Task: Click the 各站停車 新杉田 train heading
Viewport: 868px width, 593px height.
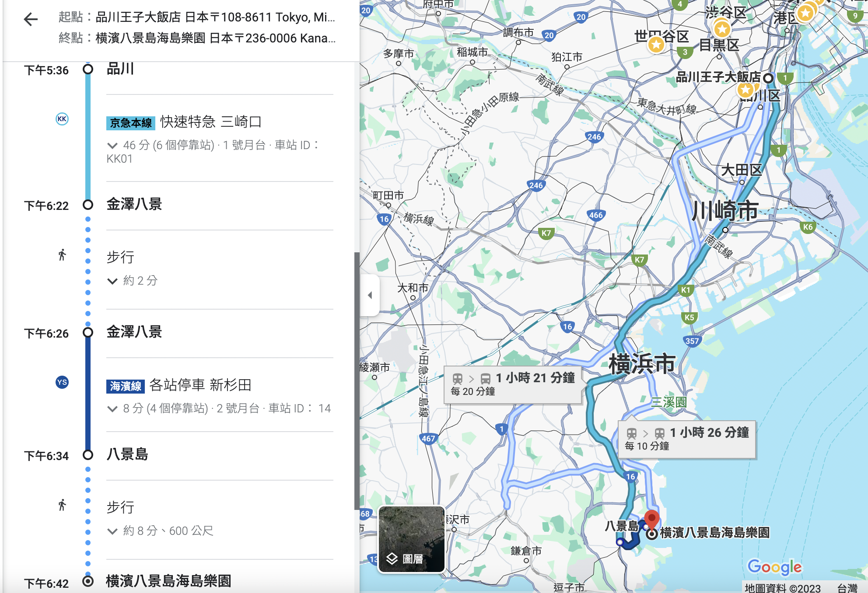Action: [x=200, y=385]
